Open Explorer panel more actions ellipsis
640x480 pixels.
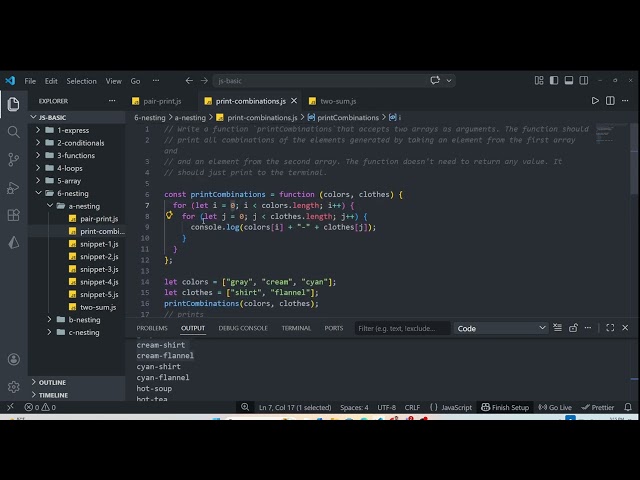click(x=112, y=101)
